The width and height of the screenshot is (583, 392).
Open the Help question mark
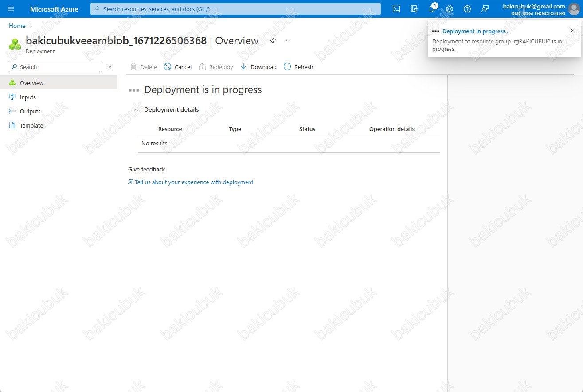[467, 9]
